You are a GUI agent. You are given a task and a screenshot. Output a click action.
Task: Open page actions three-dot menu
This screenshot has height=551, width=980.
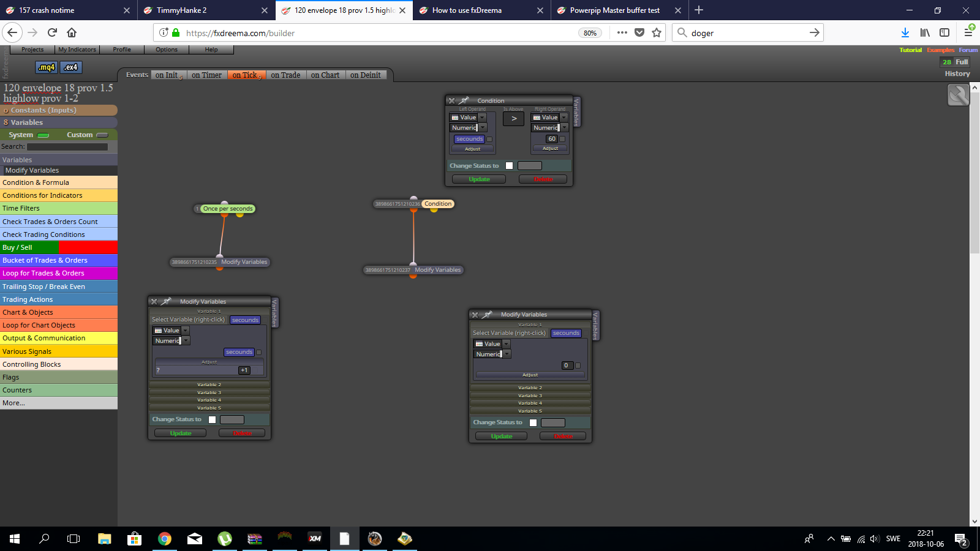622,32
